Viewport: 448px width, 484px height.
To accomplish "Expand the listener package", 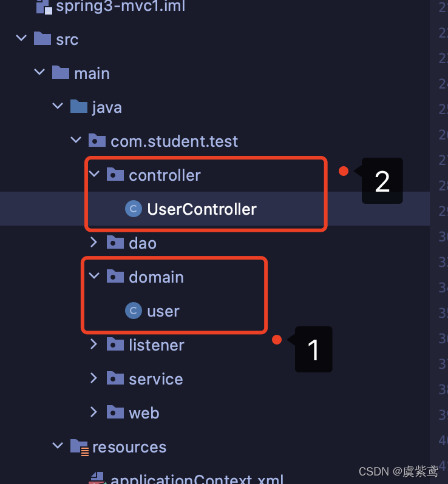I will (94, 345).
